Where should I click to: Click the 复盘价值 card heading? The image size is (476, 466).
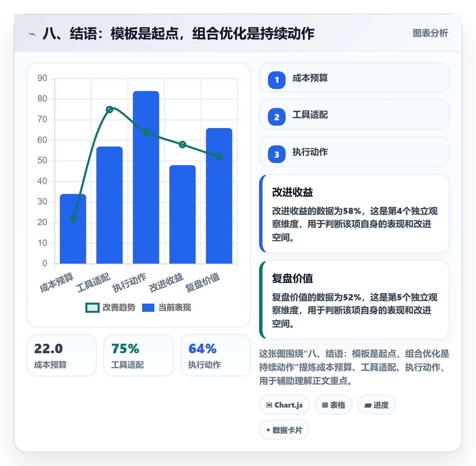pyautogui.click(x=292, y=279)
